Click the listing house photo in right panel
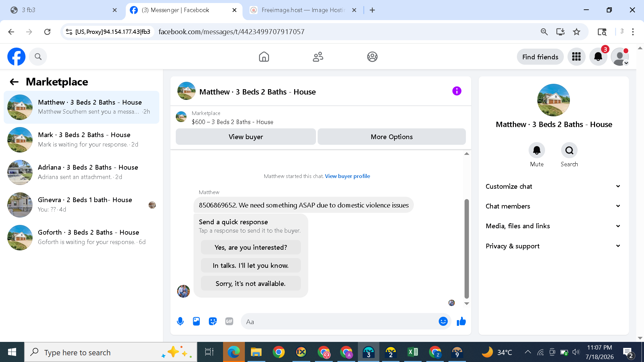This screenshot has height=362, width=644. click(x=553, y=100)
